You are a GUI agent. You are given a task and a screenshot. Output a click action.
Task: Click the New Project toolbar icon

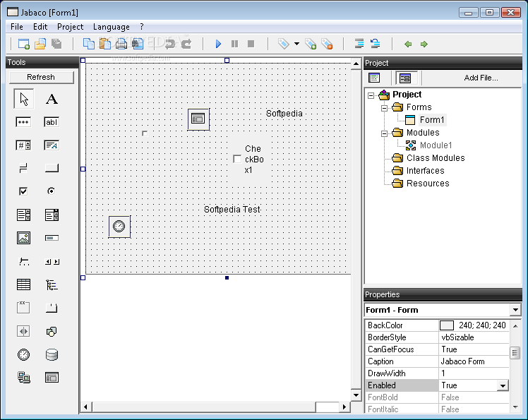[x=23, y=44]
